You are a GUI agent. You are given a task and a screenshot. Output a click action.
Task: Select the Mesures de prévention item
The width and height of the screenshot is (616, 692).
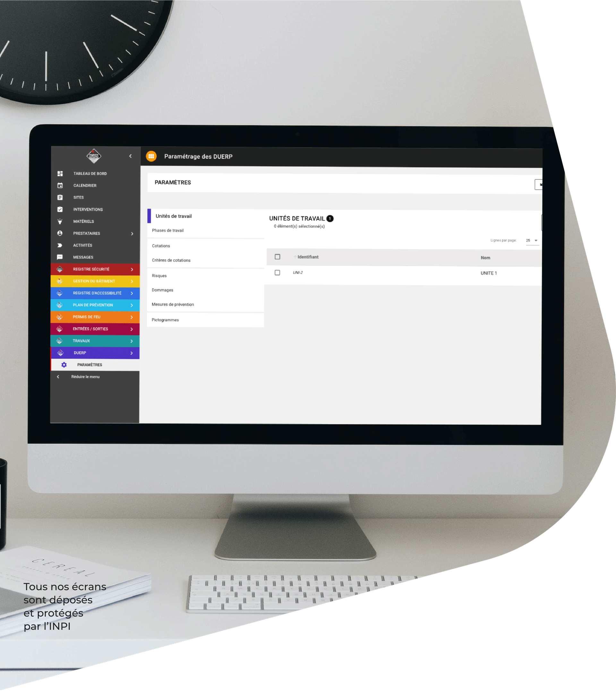[172, 304]
